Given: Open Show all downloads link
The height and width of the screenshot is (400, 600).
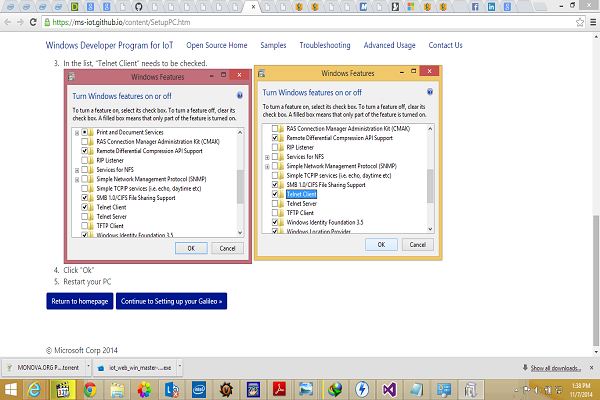Looking at the screenshot, I should [x=556, y=368].
